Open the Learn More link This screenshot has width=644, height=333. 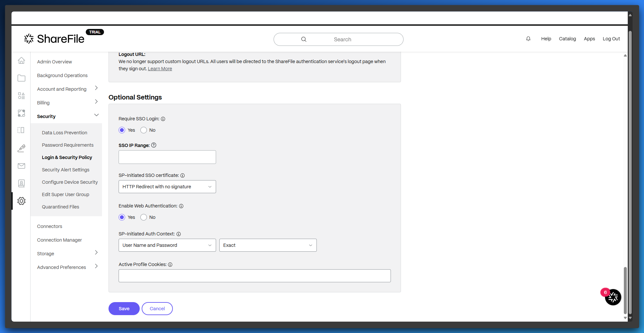pos(160,69)
